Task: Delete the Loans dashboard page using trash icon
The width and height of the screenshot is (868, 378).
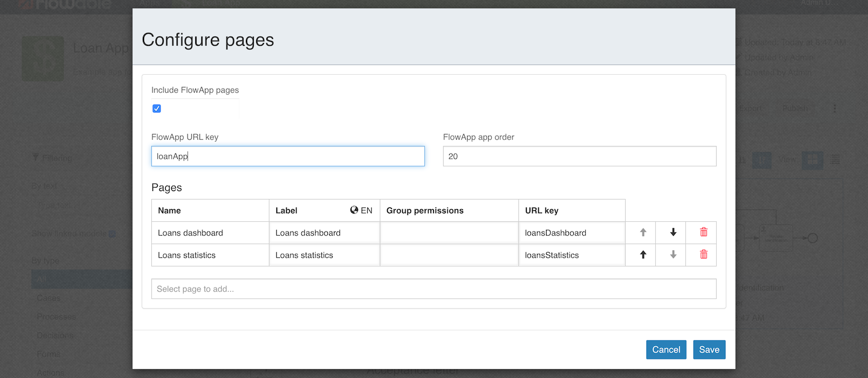Action: [701, 232]
